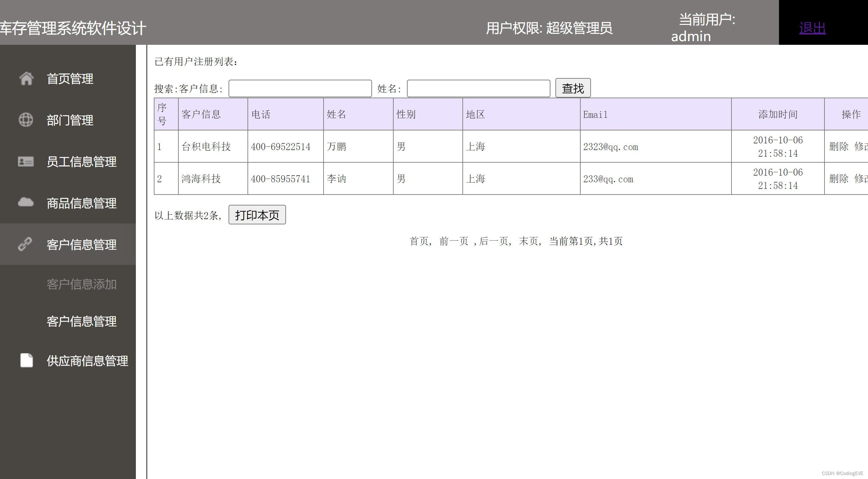Open 供应商信息管理 in the sidebar
Image resolution: width=868 pixels, height=479 pixels.
point(87,361)
